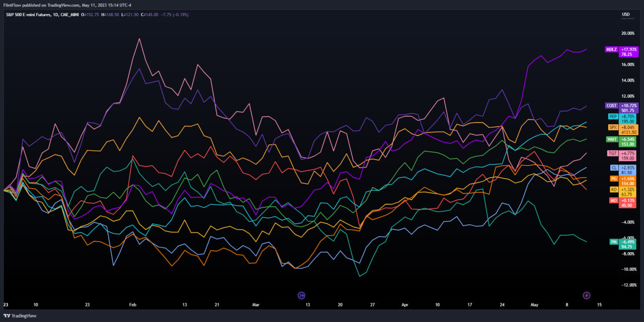This screenshot has width=644, height=322.
Task: Click the FlintFlow published on TradingView.com header
Action: [x=67, y=5]
